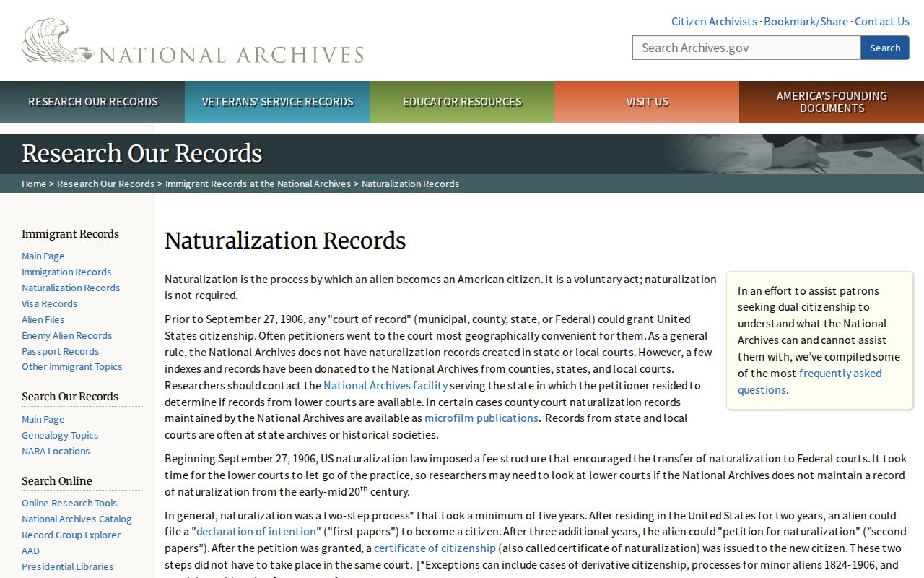Select Main Page under Search Our Records
Viewport: 924px width, 578px height.
click(43, 419)
